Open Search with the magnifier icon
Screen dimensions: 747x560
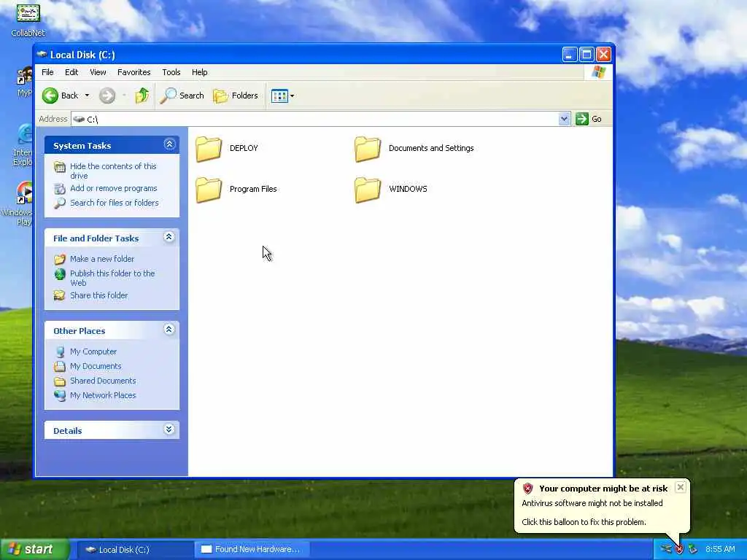click(x=168, y=96)
